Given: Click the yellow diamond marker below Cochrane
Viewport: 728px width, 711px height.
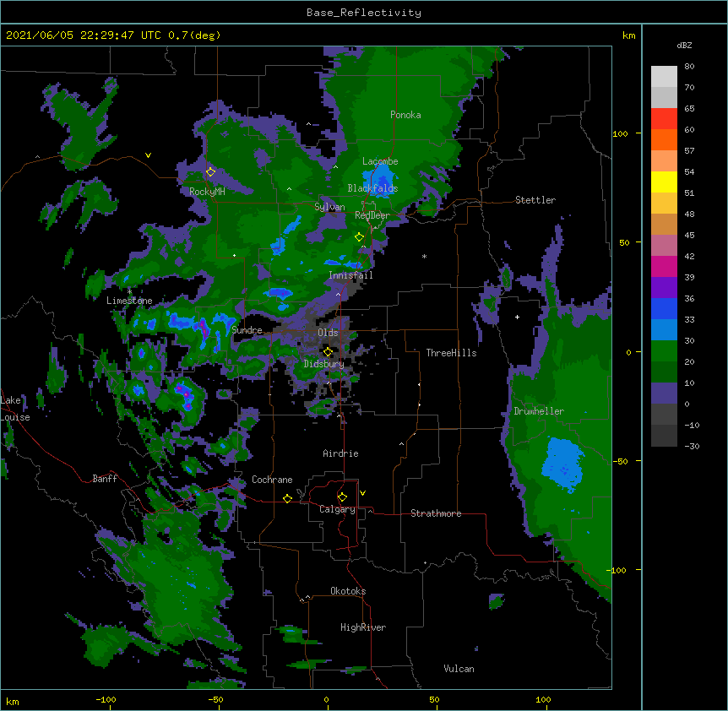Looking at the screenshot, I should tap(287, 498).
